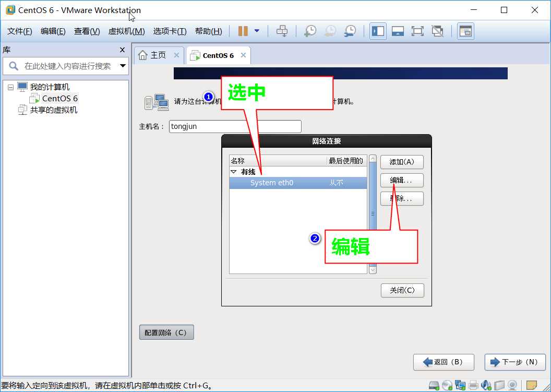Screen dimensions: 551x392
Task: Select 共享的虚拟机 in the library
Action: (53, 110)
